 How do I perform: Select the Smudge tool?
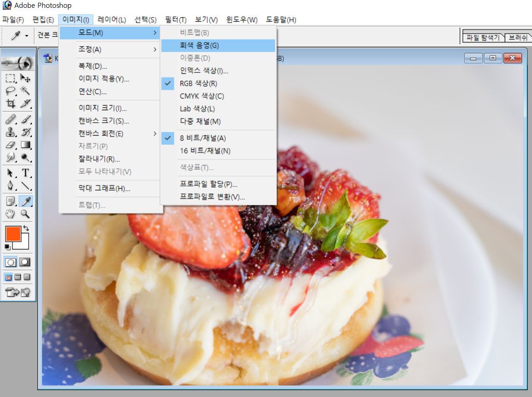tap(11, 157)
